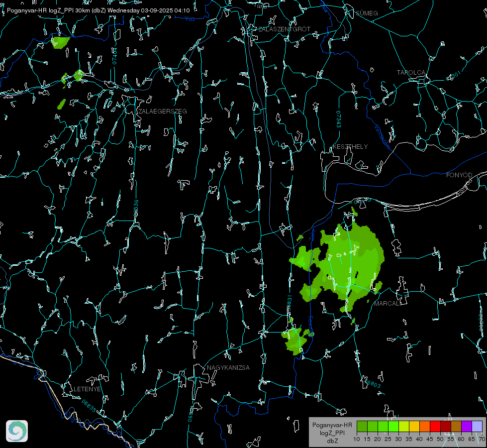Select the road number 06803 label
The image size is (487, 448).
coord(372,383)
